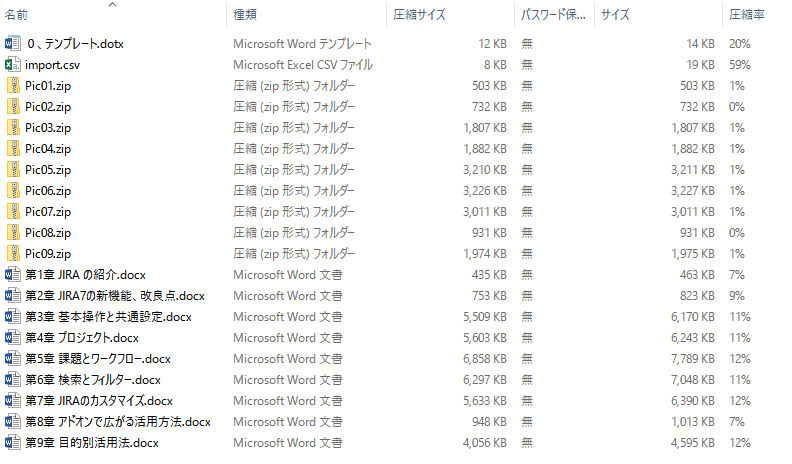Click the size value 7,789 KB

click(692, 358)
